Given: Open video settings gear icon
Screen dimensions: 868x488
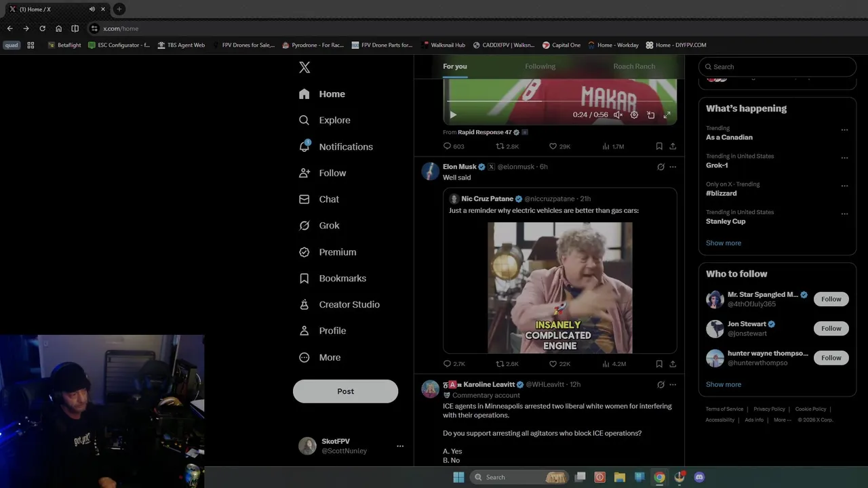Looking at the screenshot, I should click(x=634, y=115).
